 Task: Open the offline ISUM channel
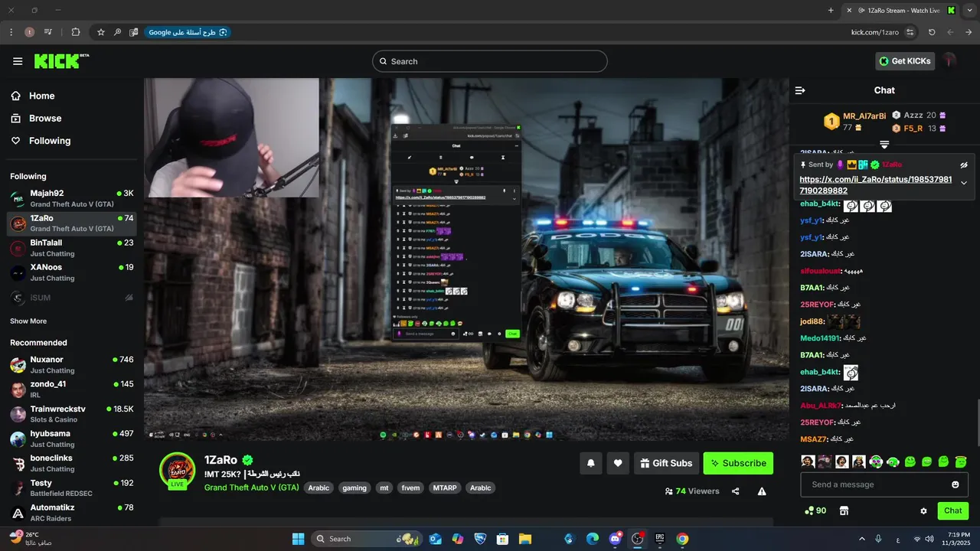click(72, 298)
